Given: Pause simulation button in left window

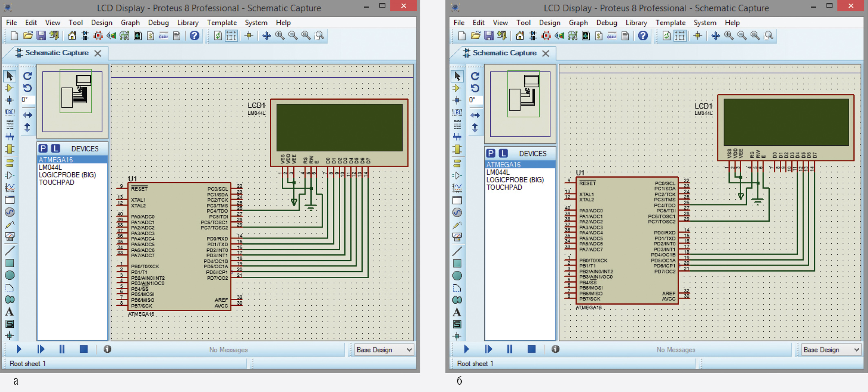Looking at the screenshot, I should coord(62,349).
